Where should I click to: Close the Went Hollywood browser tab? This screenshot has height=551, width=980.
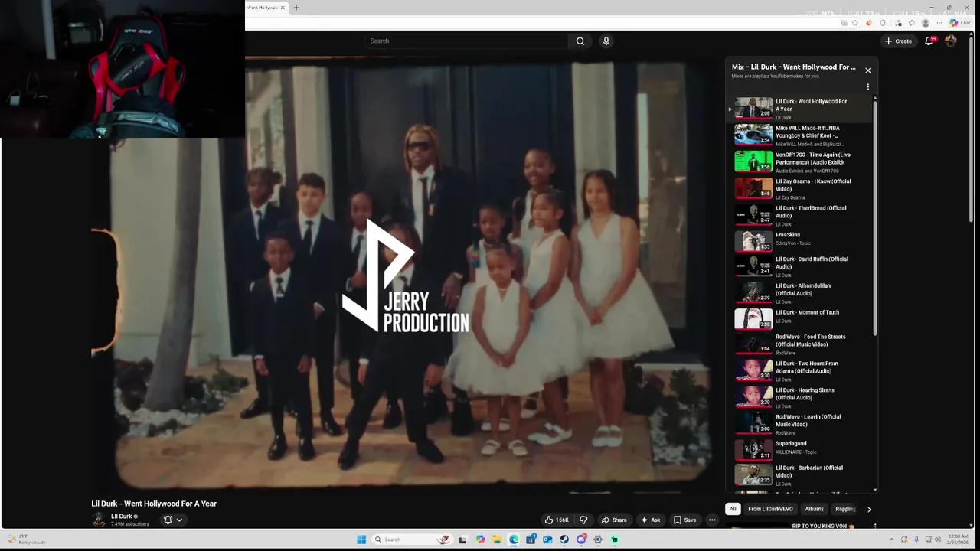click(283, 8)
